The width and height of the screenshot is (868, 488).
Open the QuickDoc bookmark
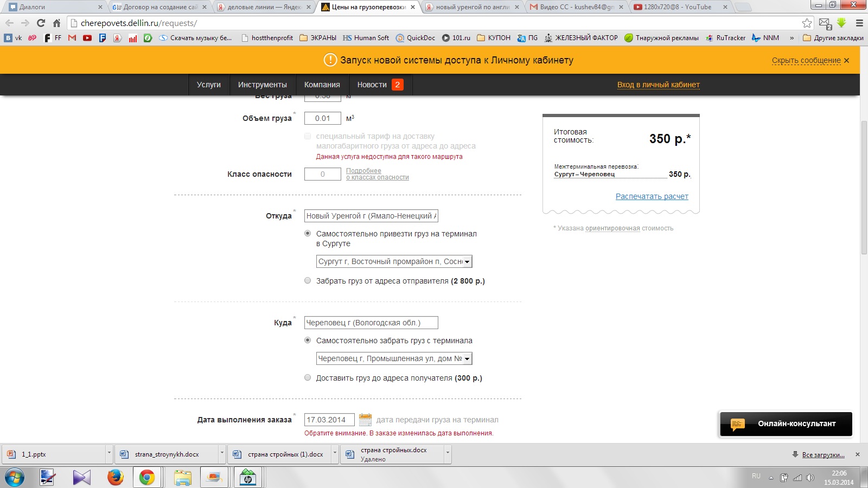click(x=416, y=38)
